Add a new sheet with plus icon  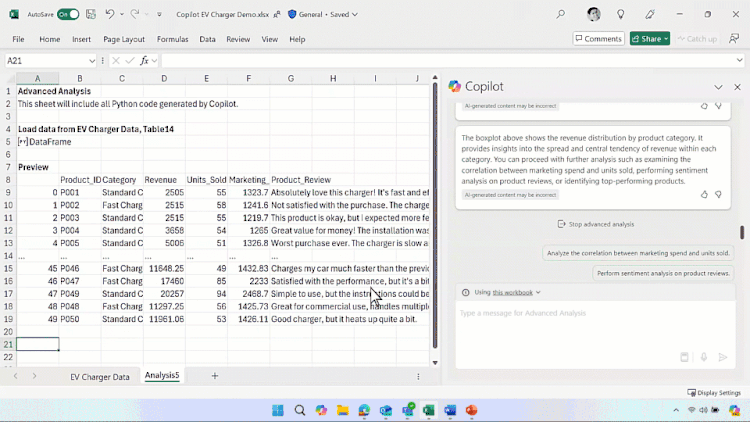(x=215, y=376)
